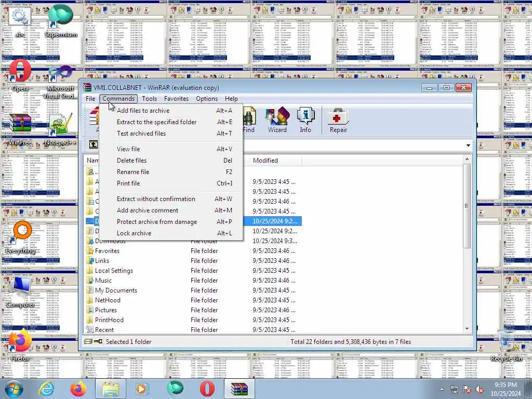Open the Everything desktop shortcut
The image size is (532, 399).
(x=20, y=237)
